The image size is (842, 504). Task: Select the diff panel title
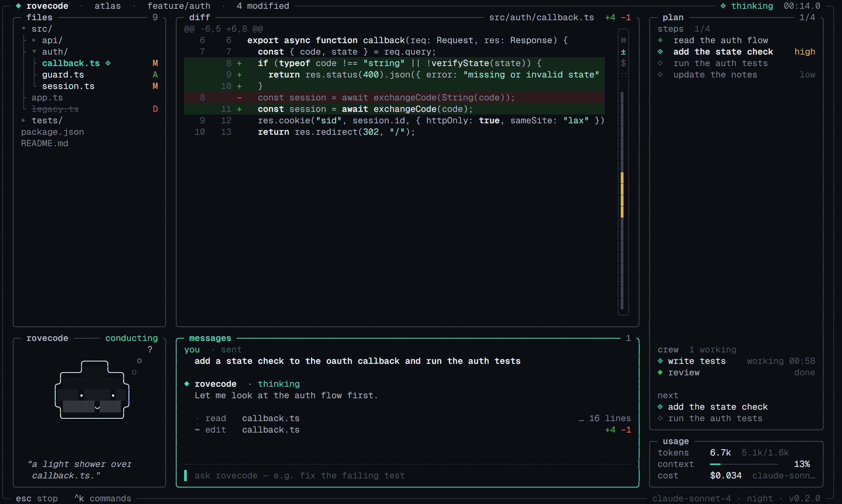click(x=200, y=17)
